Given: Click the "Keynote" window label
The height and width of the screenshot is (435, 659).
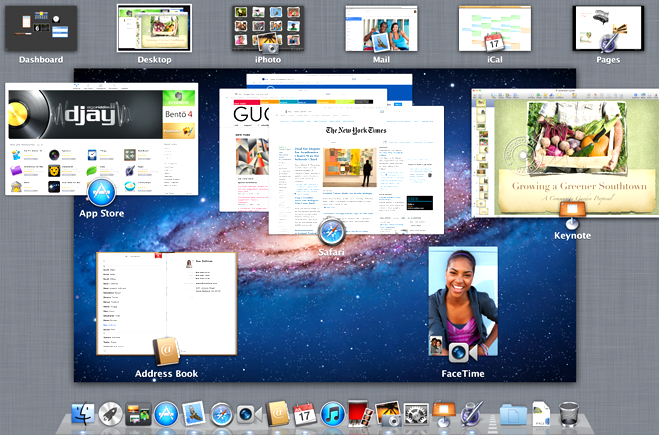Looking at the screenshot, I should (x=572, y=235).
